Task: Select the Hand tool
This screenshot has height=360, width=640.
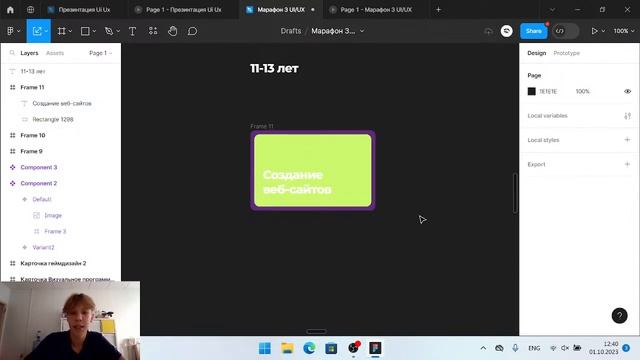Action: pos(173,31)
